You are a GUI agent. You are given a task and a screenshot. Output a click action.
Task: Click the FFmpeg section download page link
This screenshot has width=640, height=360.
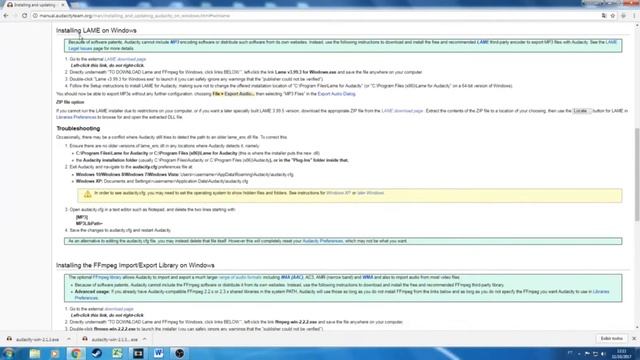click(x=119, y=309)
